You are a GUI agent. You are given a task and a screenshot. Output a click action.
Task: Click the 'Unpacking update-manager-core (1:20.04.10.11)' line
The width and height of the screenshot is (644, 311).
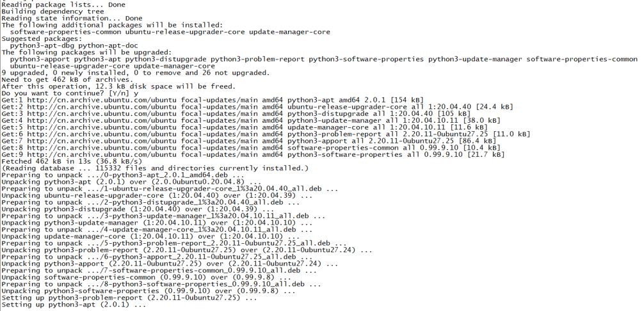tap(150, 237)
